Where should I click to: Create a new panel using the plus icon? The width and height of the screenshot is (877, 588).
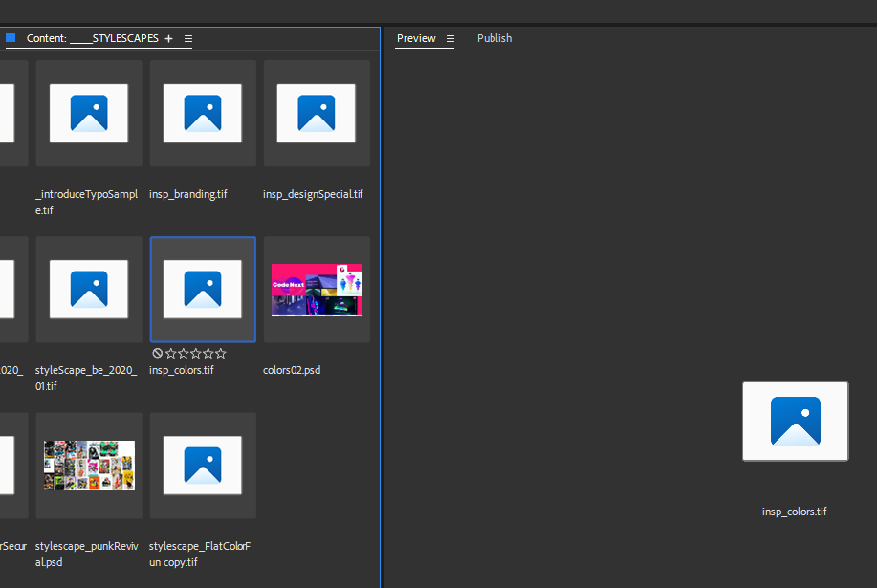(x=168, y=38)
